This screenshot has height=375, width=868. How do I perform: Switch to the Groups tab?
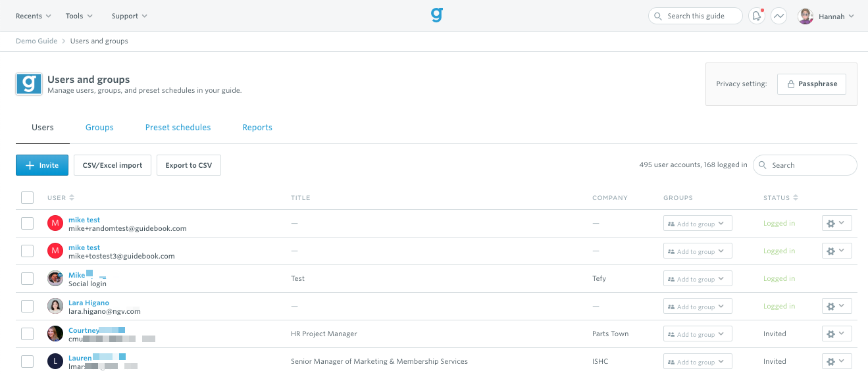click(x=99, y=128)
